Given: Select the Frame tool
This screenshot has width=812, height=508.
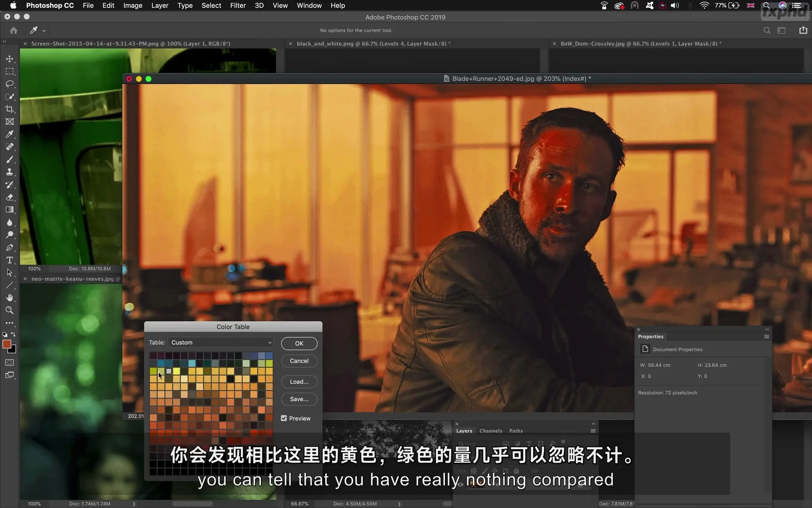Looking at the screenshot, I should point(10,122).
